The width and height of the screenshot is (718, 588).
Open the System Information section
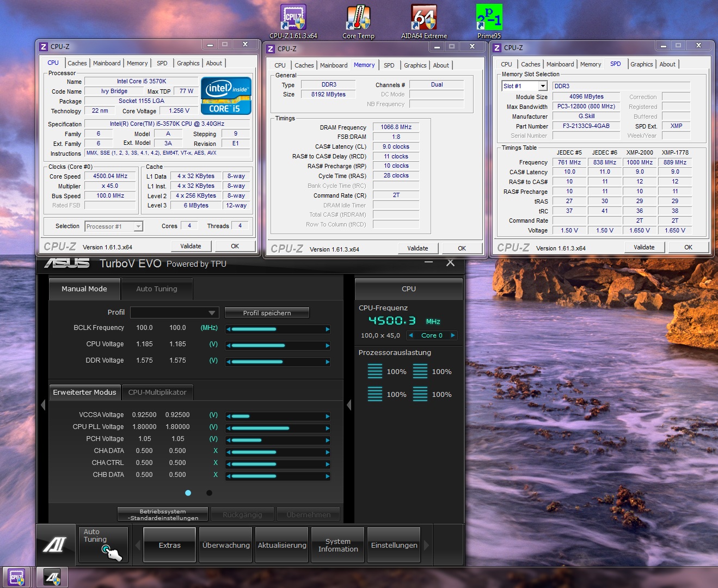click(x=338, y=545)
